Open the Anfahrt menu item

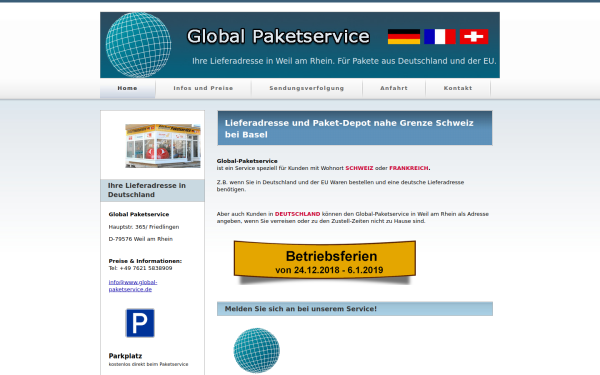[x=394, y=88]
